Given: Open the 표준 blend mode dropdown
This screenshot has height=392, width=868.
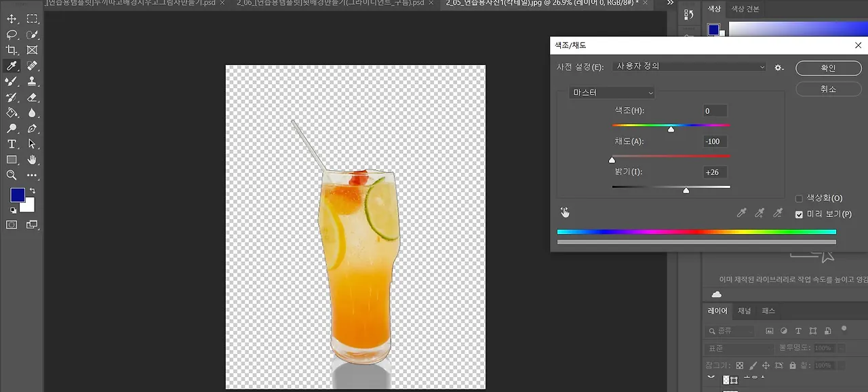Looking at the screenshot, I should 739,348.
